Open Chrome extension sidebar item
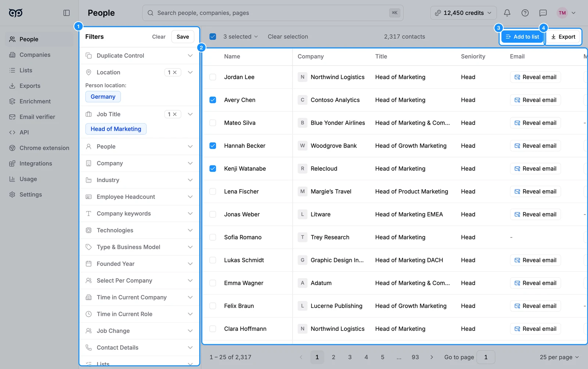Image resolution: width=588 pixels, height=369 pixels. pyautogui.click(x=39, y=148)
